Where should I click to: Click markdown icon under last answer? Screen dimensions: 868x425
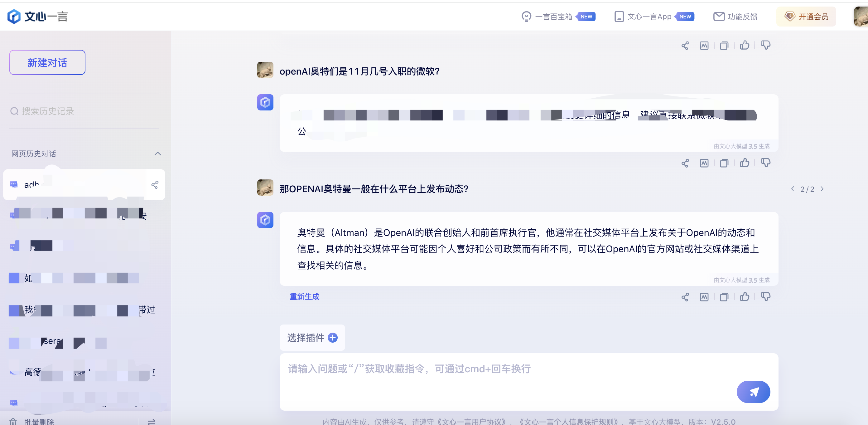[x=704, y=297]
